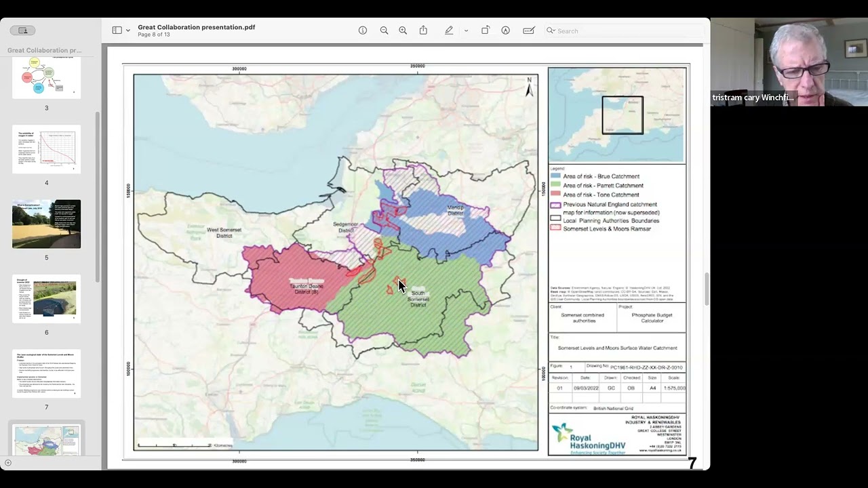Open page 7 thumbnail in sidebar
The width and height of the screenshot is (868, 488).
(x=46, y=373)
